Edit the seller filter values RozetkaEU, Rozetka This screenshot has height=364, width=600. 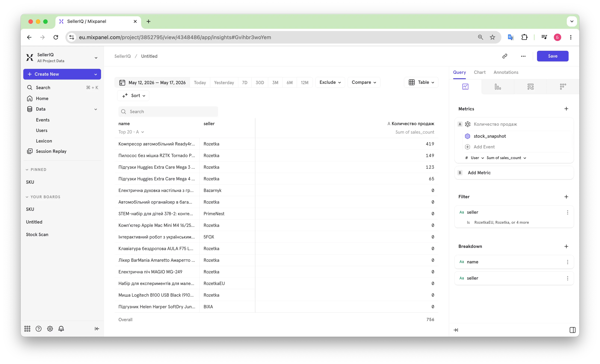(x=501, y=222)
